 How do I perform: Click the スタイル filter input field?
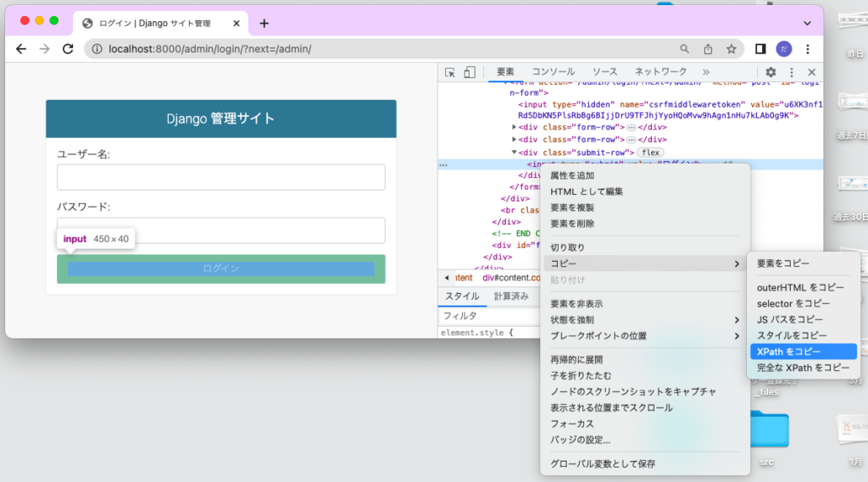(x=487, y=315)
